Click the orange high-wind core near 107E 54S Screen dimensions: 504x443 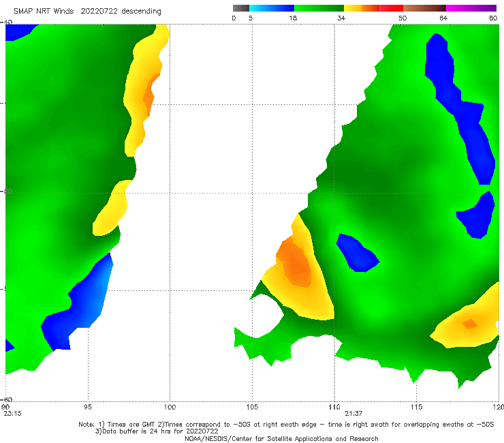click(294, 262)
